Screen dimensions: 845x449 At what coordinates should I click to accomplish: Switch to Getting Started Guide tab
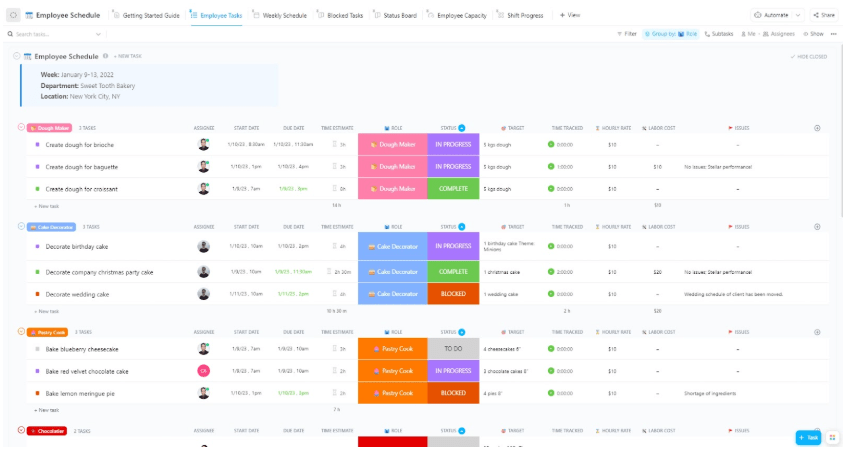147,16
